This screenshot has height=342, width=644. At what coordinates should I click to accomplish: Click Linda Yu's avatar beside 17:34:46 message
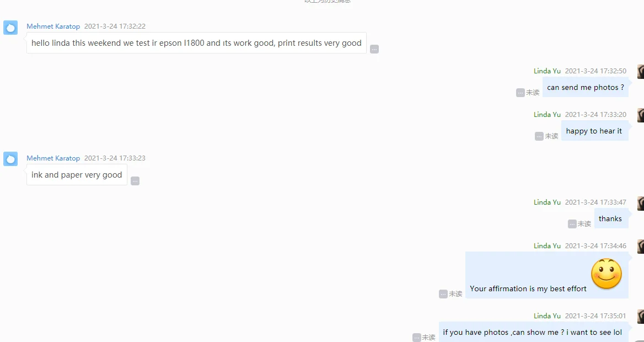coord(641,247)
